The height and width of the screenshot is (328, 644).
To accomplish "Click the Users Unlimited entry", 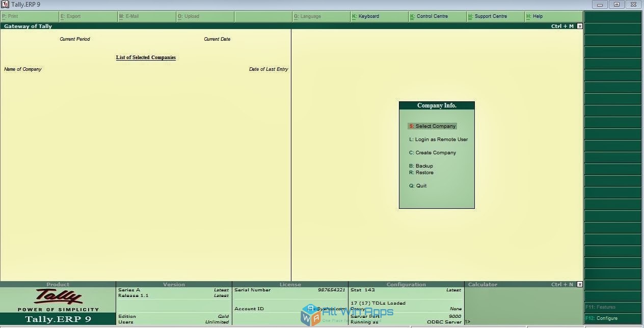I will click(173, 322).
